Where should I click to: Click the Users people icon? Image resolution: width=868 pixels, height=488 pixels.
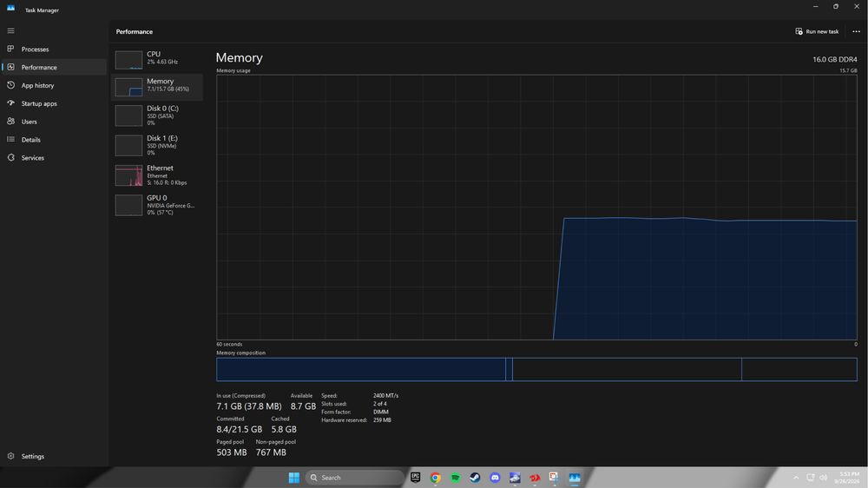[10, 121]
